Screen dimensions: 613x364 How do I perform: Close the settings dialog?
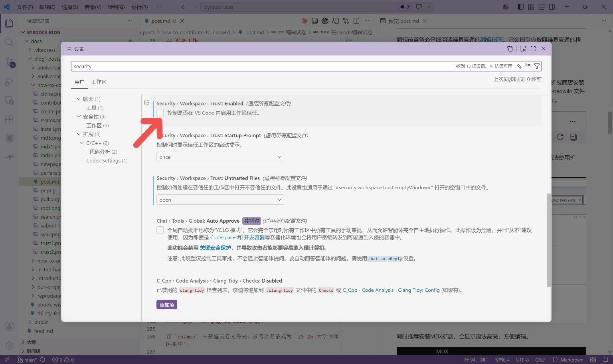click(544, 49)
